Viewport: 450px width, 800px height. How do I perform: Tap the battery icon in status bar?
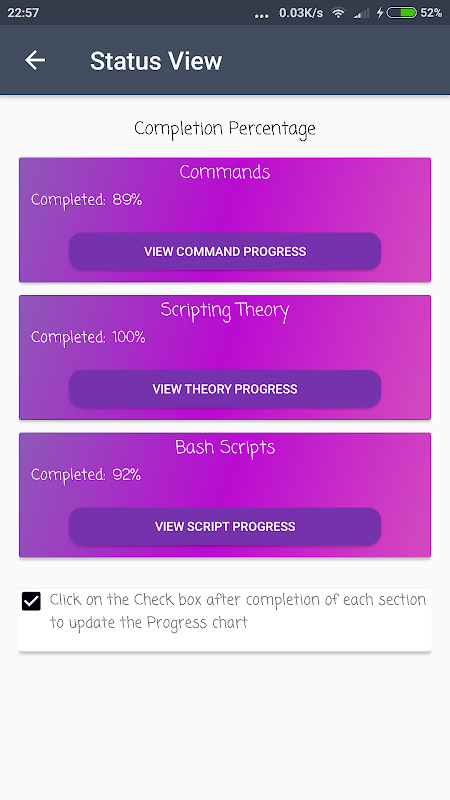[x=402, y=13]
